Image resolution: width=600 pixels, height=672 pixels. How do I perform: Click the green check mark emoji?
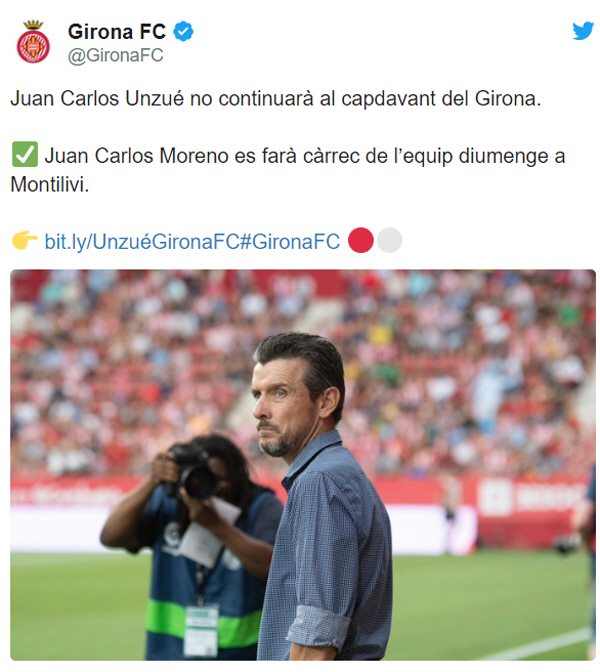(25, 154)
